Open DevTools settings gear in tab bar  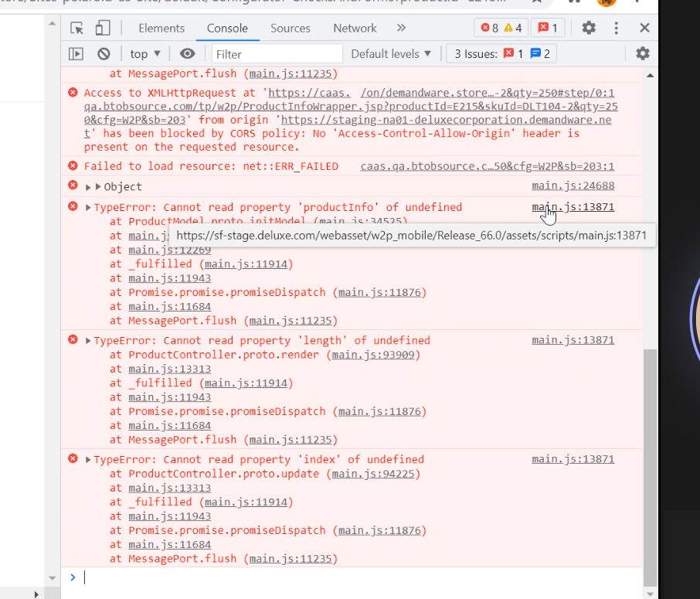point(589,28)
